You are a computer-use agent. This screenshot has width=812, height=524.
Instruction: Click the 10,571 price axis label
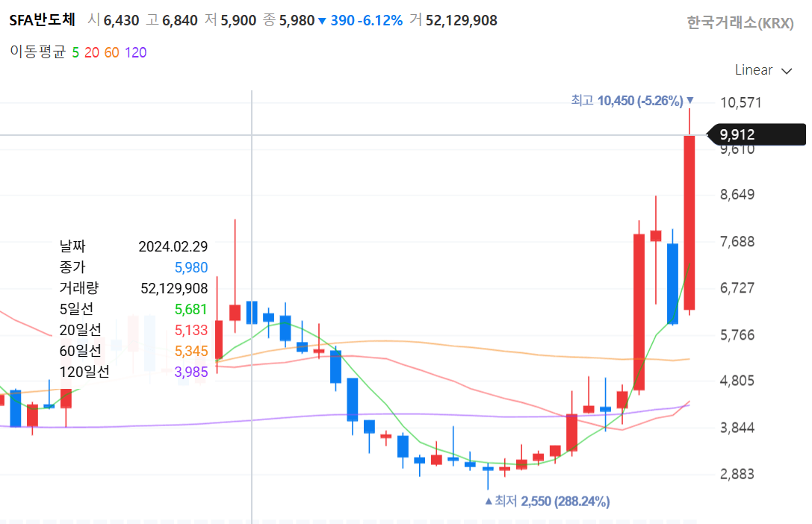(740, 102)
